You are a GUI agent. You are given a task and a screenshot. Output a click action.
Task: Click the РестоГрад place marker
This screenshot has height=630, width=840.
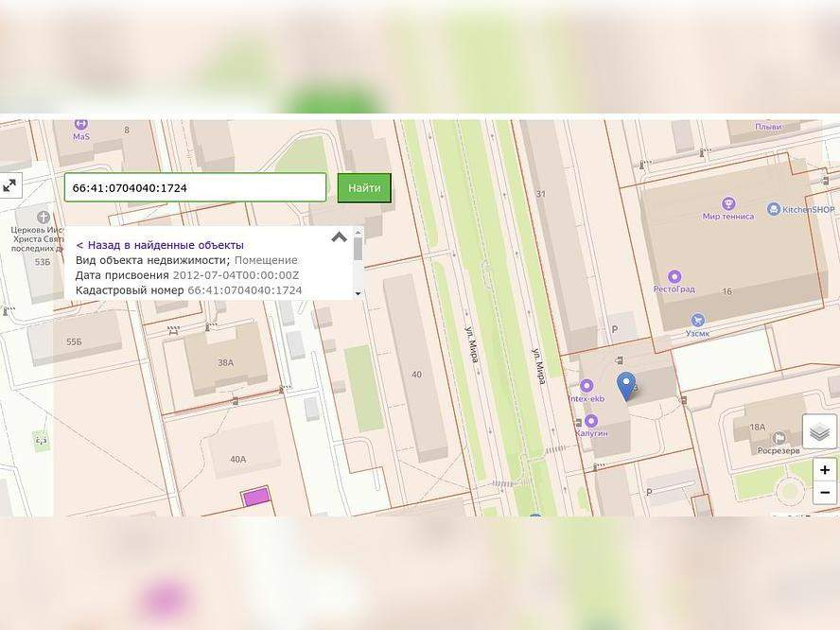[x=674, y=277]
